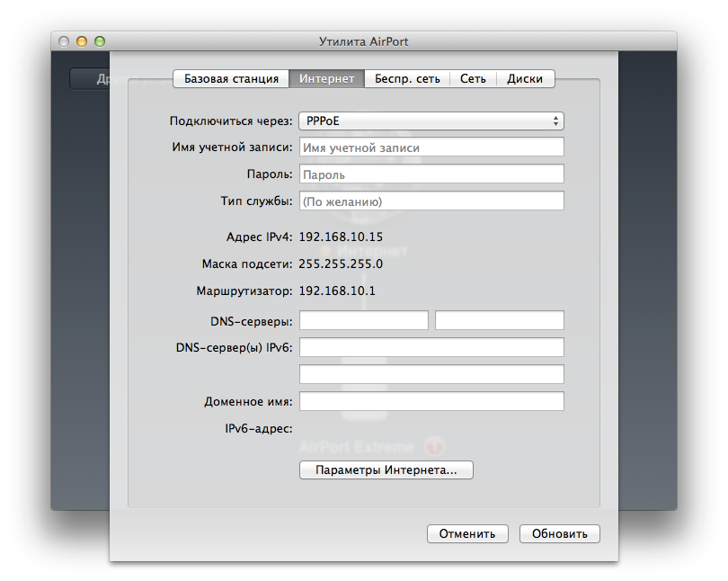Click the green zoom window button
This screenshot has width=728, height=581.
pos(100,41)
